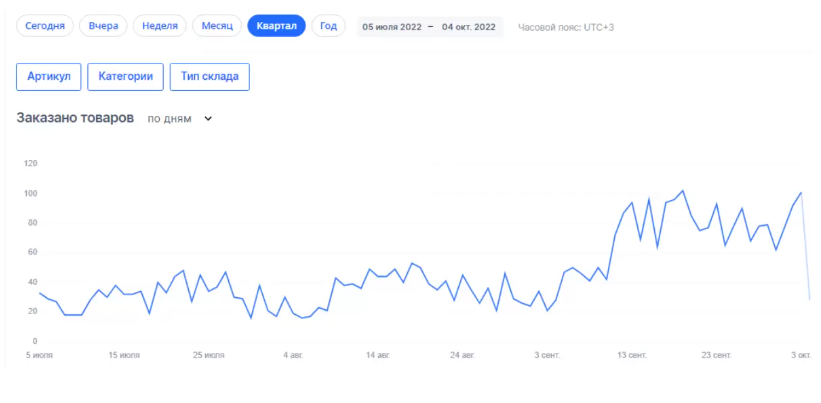Click the Заказано товаров chart title
This screenshot has width=821, height=403.
coord(75,118)
